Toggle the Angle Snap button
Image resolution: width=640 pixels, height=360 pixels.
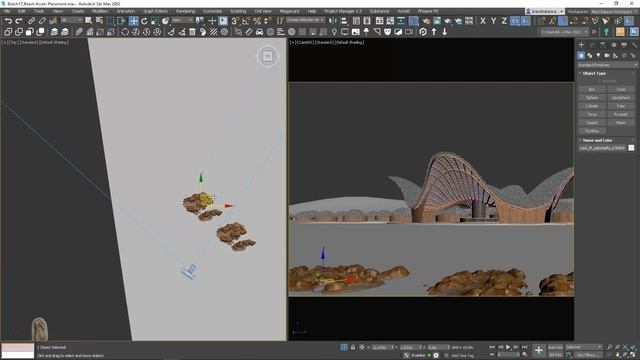(x=246, y=21)
